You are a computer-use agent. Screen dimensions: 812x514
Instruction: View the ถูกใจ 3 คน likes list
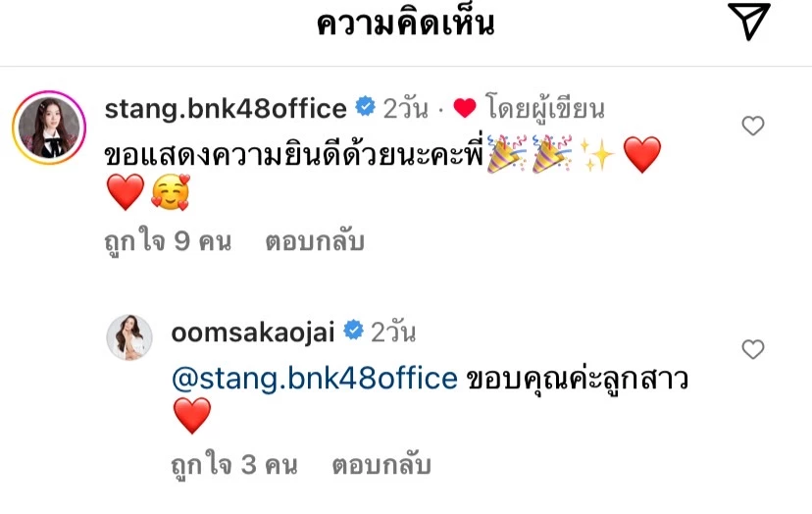(234, 465)
